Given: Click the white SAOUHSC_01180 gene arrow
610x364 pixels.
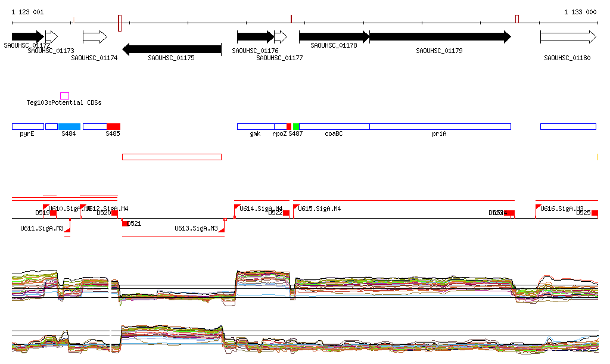Looking at the screenshot, I should [x=568, y=37].
